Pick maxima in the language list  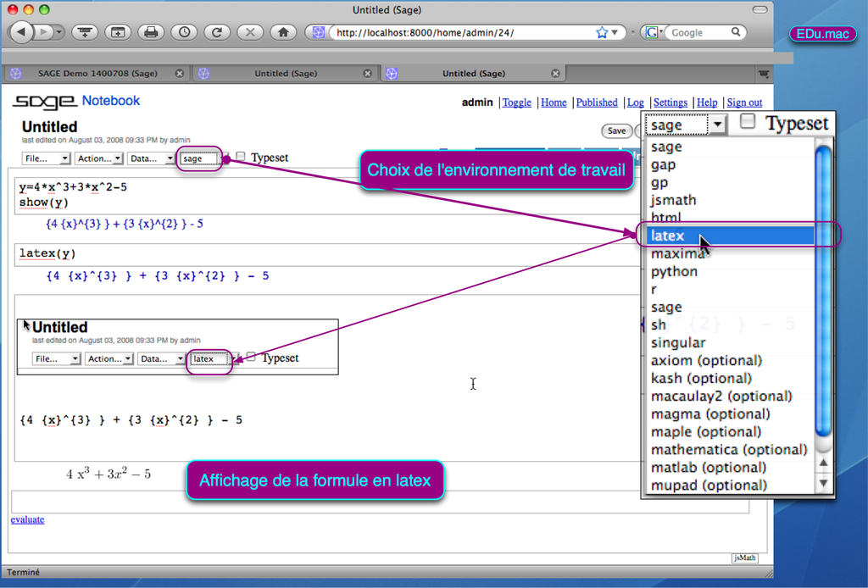tap(730, 253)
